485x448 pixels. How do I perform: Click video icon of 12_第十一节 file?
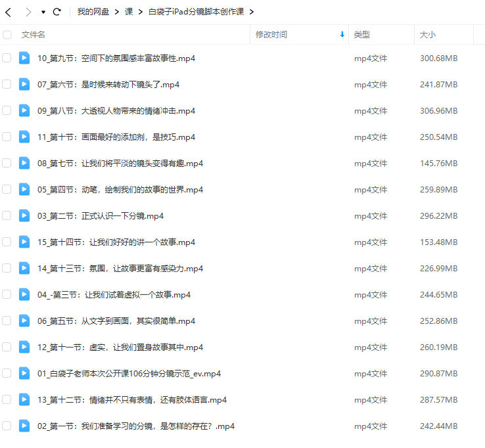tap(24, 347)
